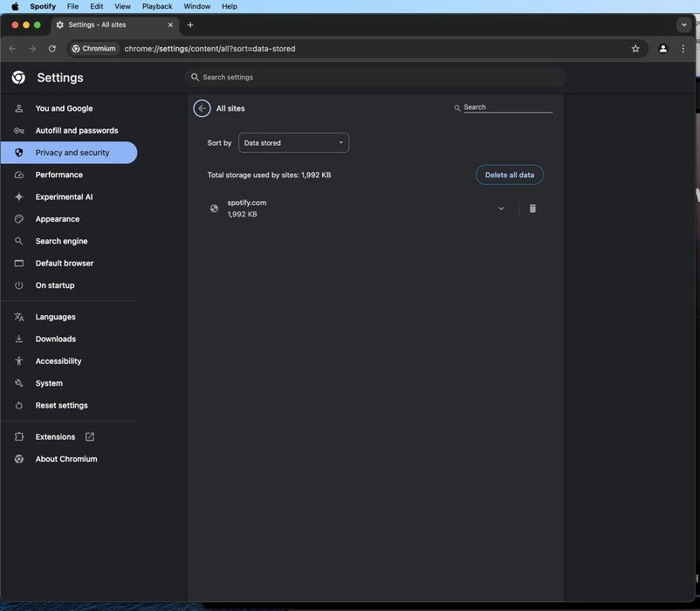Bookmark this page with the star icon
The width and height of the screenshot is (700, 611).
(x=635, y=49)
